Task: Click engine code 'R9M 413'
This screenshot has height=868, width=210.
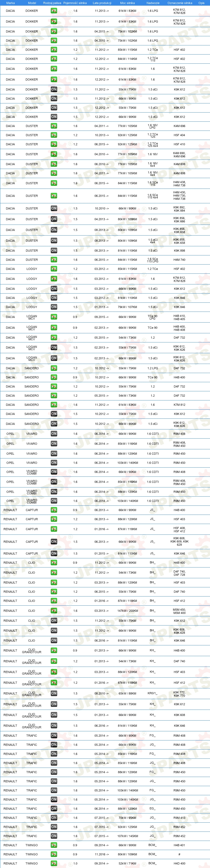Action: click(179, 818)
